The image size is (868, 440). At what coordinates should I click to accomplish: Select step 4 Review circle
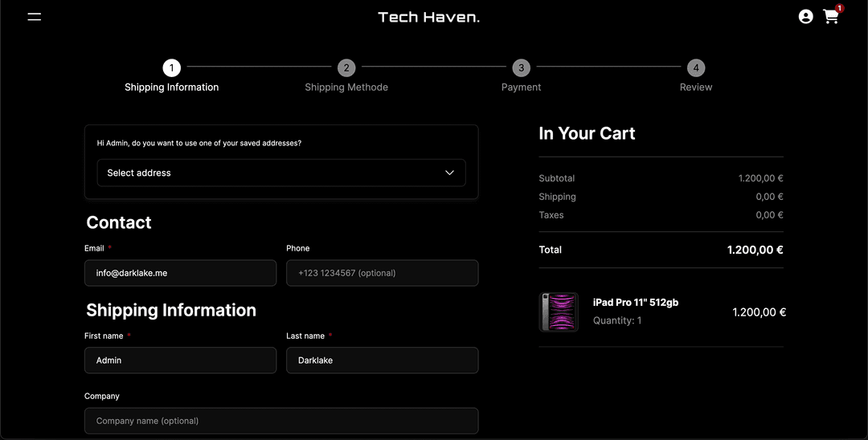(x=696, y=68)
